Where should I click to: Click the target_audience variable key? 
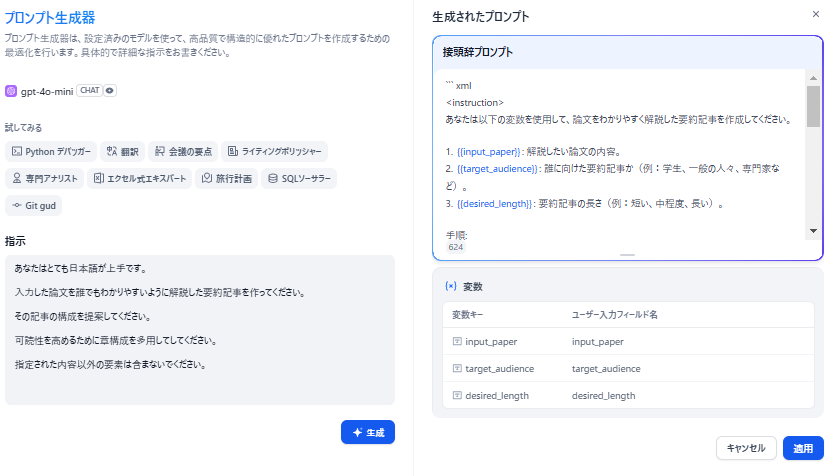click(500, 369)
